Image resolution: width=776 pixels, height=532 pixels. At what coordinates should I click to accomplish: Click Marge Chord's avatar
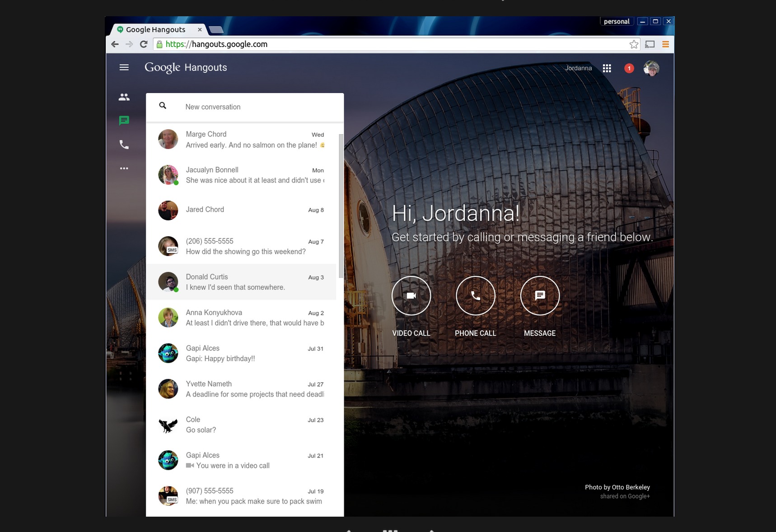168,139
